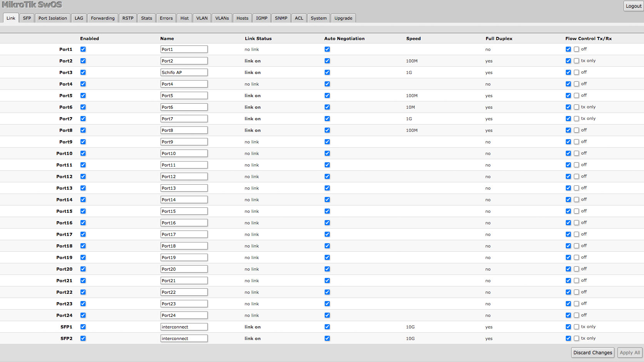Click the Flow Control Tx/Rx header

(x=589, y=39)
